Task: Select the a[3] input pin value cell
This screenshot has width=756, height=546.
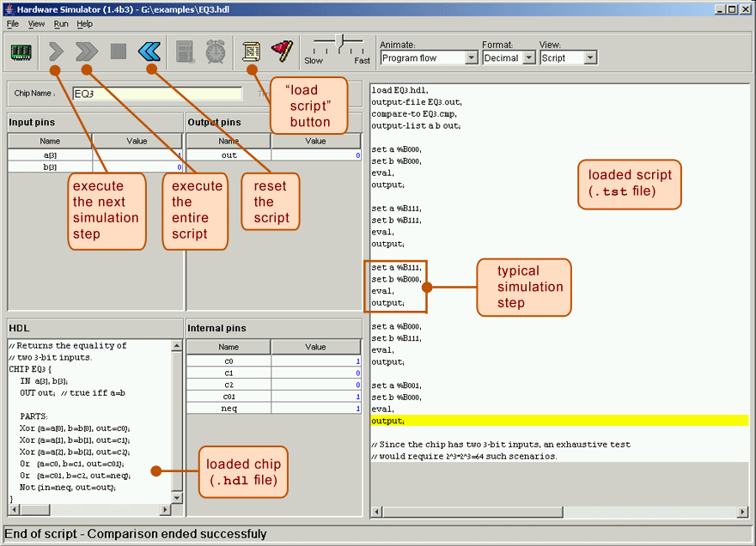Action: tap(137, 155)
